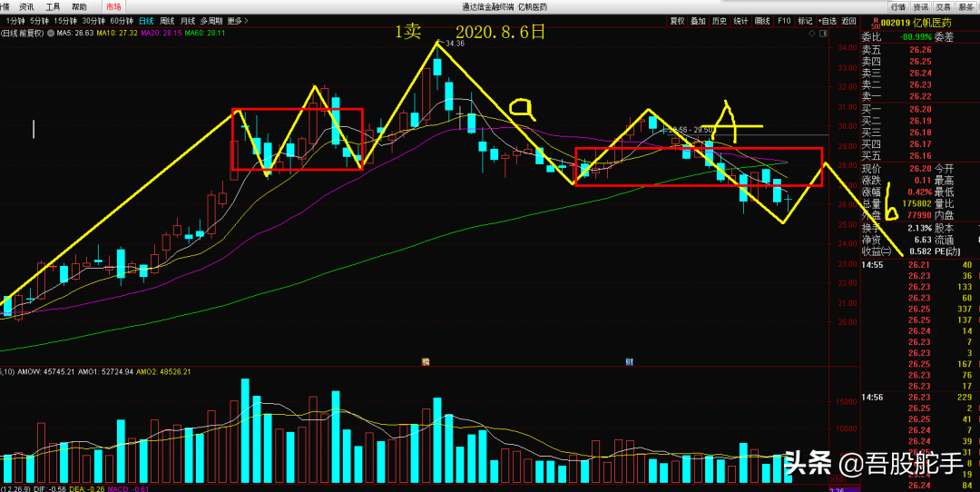The image size is (980, 492).
Task: Click the AMO2: 48526.21 volume label
Action: pos(162,371)
